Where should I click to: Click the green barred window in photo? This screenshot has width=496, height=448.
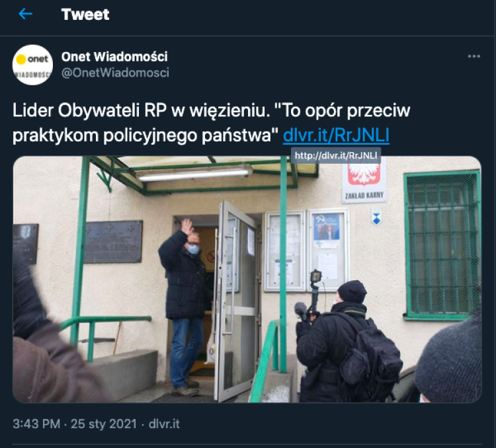pos(442,245)
